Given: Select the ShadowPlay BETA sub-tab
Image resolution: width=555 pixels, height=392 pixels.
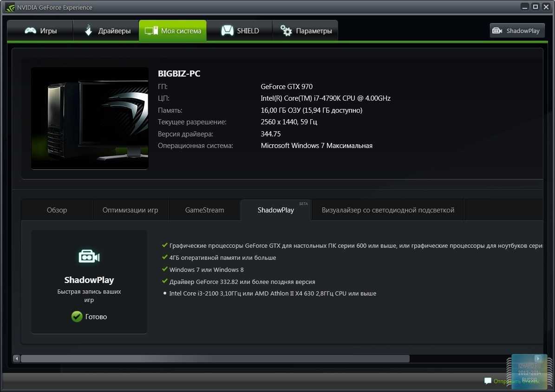Looking at the screenshot, I should coord(276,210).
